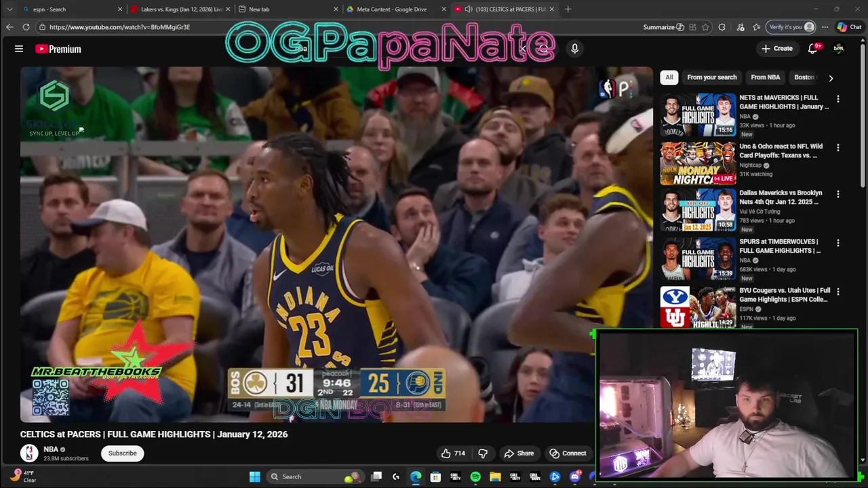Share the video with Share button
Screen dimensions: 868x488
[x=519, y=453]
